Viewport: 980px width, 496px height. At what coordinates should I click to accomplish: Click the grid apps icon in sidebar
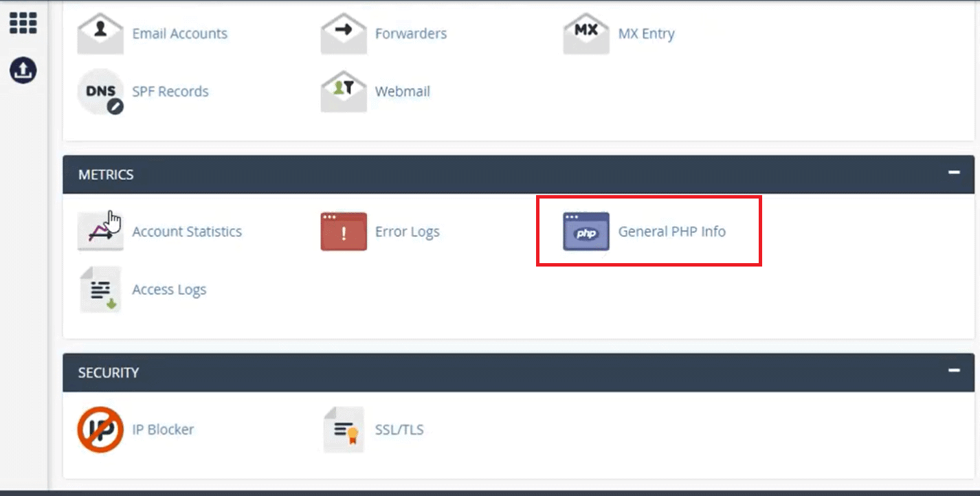click(23, 23)
